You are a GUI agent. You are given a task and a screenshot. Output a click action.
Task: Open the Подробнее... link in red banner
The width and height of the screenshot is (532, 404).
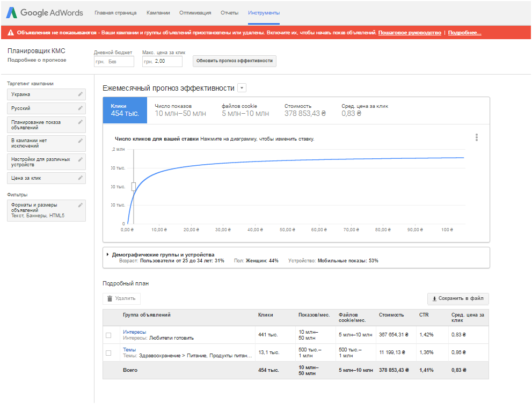tap(464, 33)
